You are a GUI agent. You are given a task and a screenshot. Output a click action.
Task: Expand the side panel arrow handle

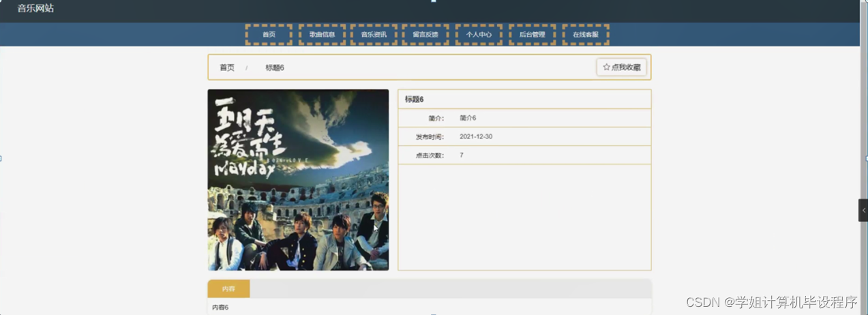[x=863, y=211]
